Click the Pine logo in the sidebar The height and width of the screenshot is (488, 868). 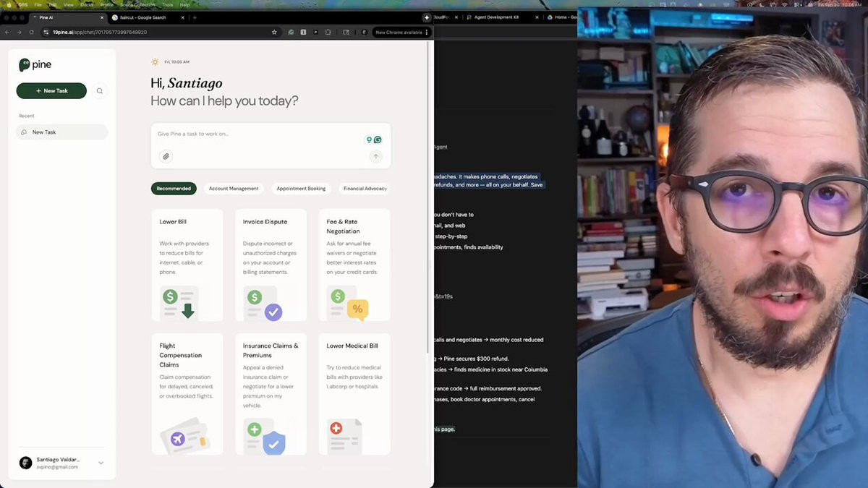pos(35,64)
